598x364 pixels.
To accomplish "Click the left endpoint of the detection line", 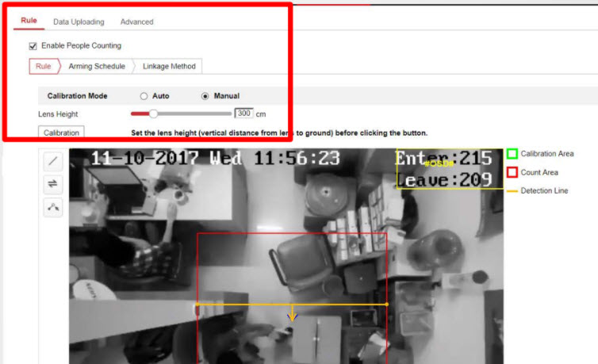I will click(x=197, y=304).
